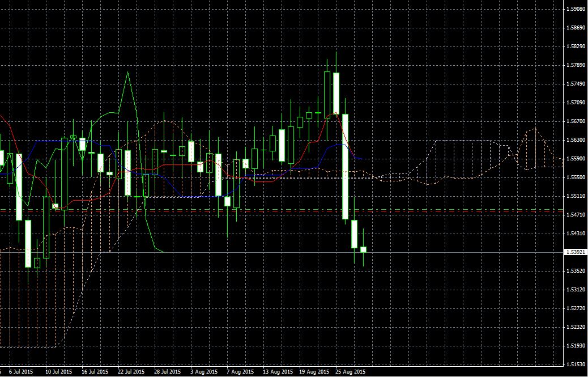
Task: Select the green dashed horizontal line
Action: [x=282, y=209]
